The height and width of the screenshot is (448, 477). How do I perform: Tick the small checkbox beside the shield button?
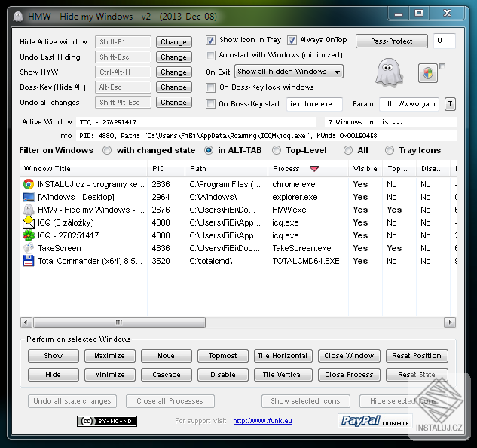[x=442, y=66]
